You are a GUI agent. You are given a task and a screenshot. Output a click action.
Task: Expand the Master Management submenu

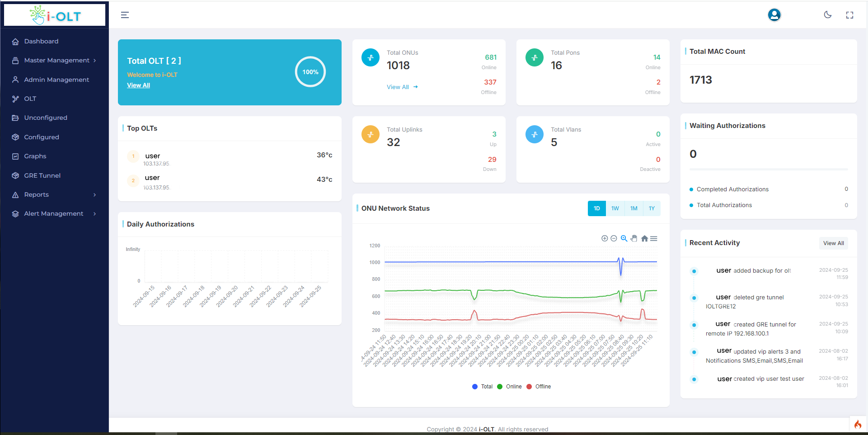[56, 61]
